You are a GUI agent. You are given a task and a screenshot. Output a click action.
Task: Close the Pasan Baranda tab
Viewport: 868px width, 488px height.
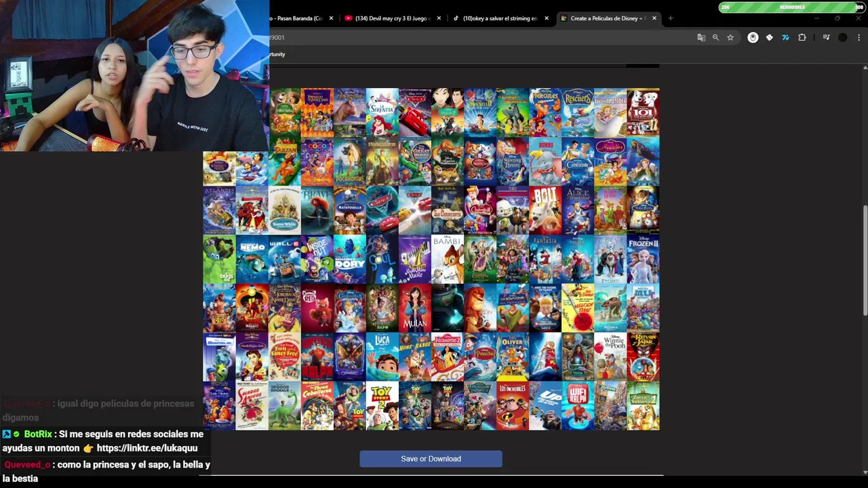(x=331, y=18)
